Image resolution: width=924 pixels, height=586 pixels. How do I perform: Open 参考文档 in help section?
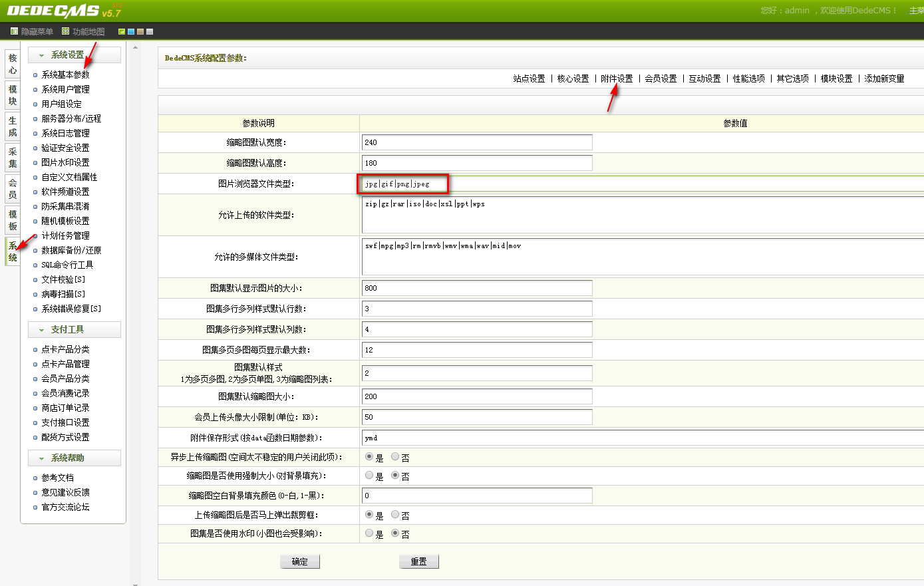coord(57,478)
